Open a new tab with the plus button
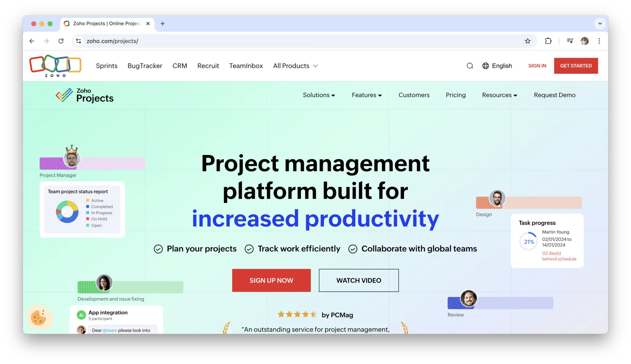Image resolution: width=631 pixels, height=364 pixels. pyautogui.click(x=163, y=24)
